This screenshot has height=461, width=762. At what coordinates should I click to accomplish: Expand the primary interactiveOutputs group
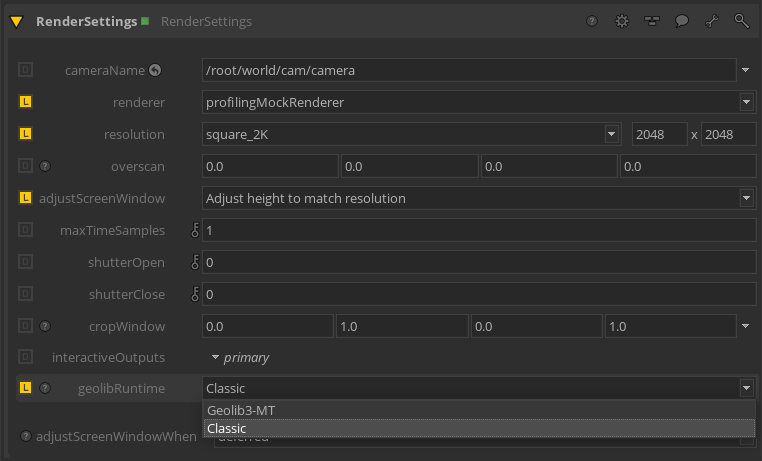214,357
